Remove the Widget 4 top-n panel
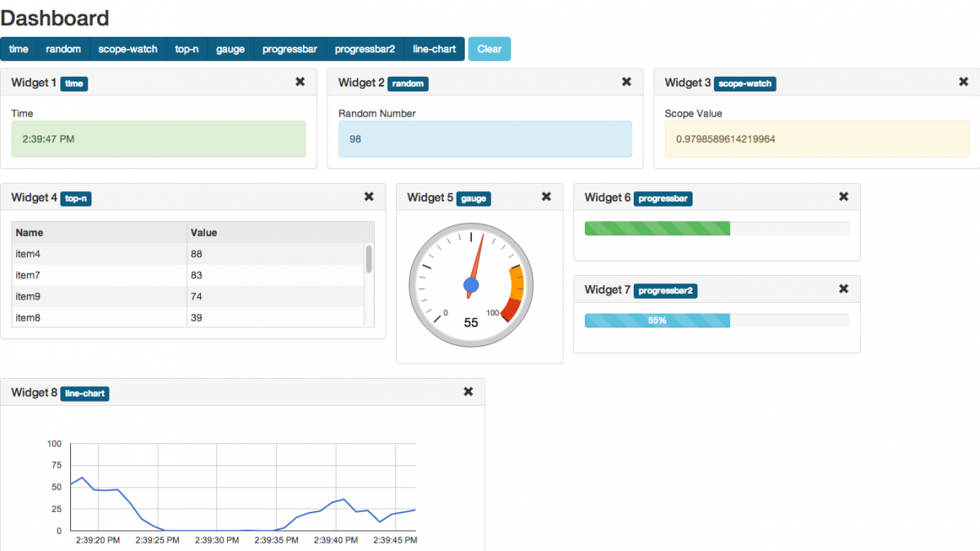The image size is (980, 551). coord(369,197)
